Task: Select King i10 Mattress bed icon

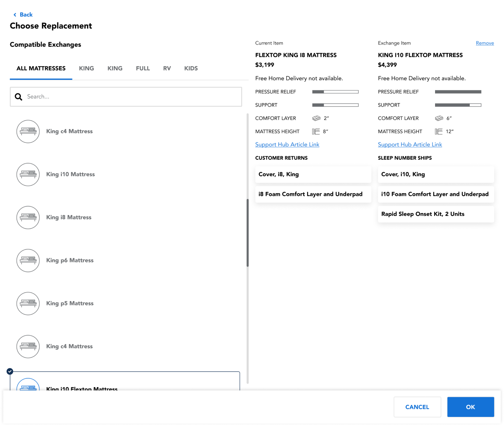Action: pyautogui.click(x=28, y=174)
